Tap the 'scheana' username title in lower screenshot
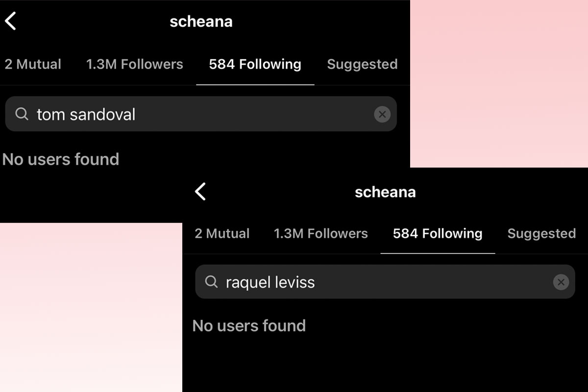 pyautogui.click(x=385, y=192)
